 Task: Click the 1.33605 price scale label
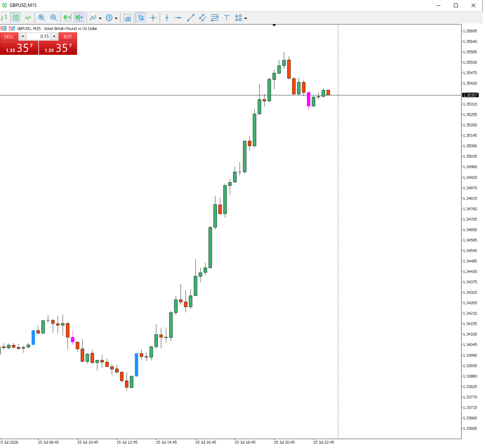[x=470, y=428]
